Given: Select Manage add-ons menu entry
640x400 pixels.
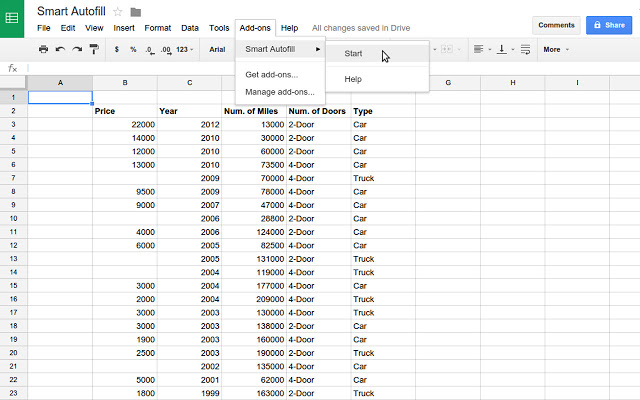Looking at the screenshot, I should tap(279, 92).
